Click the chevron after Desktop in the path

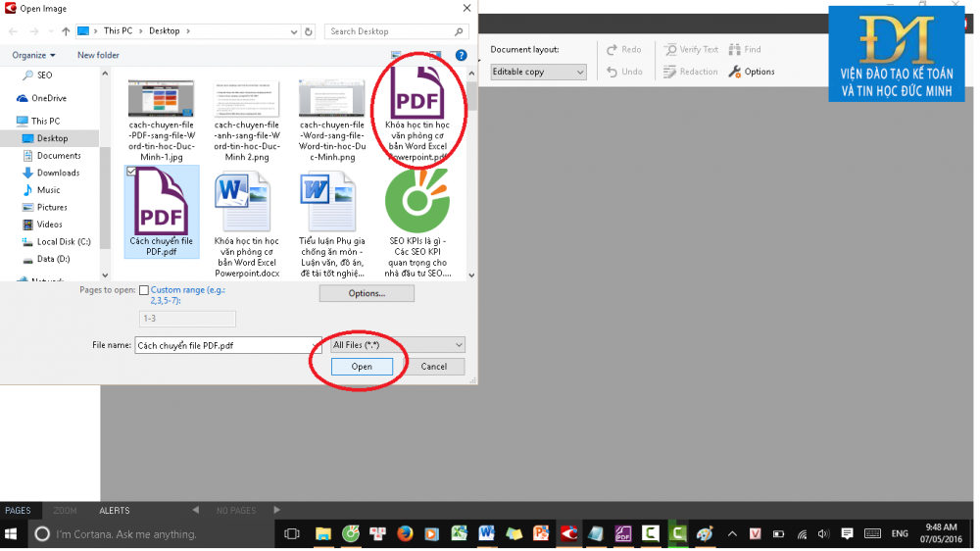coord(188,30)
